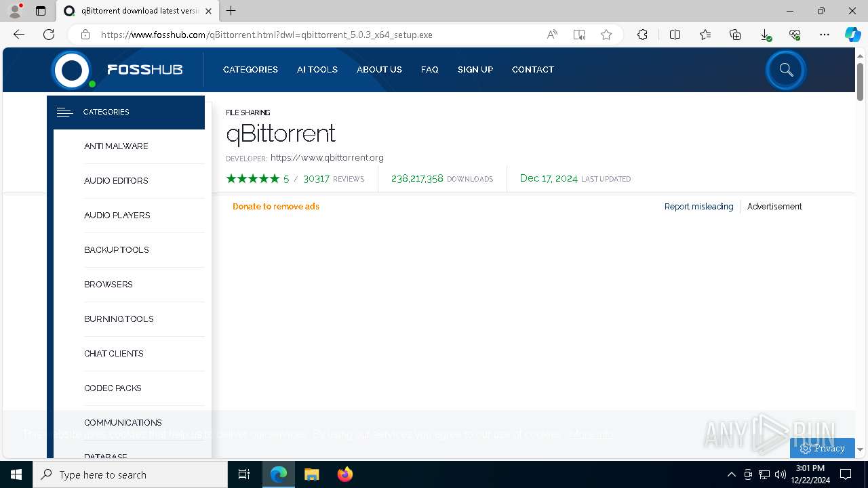Switch to Edge on the taskbar
This screenshot has height=488, width=868.
coord(279,474)
